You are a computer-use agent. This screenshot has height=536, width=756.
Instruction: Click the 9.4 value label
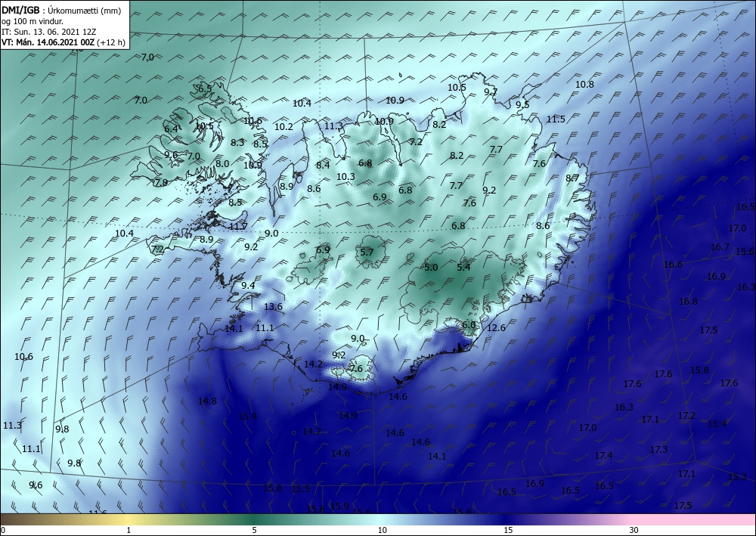pos(248,285)
